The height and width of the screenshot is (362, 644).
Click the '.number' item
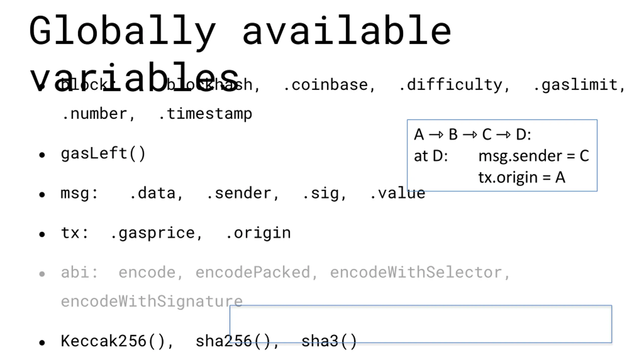(95, 114)
